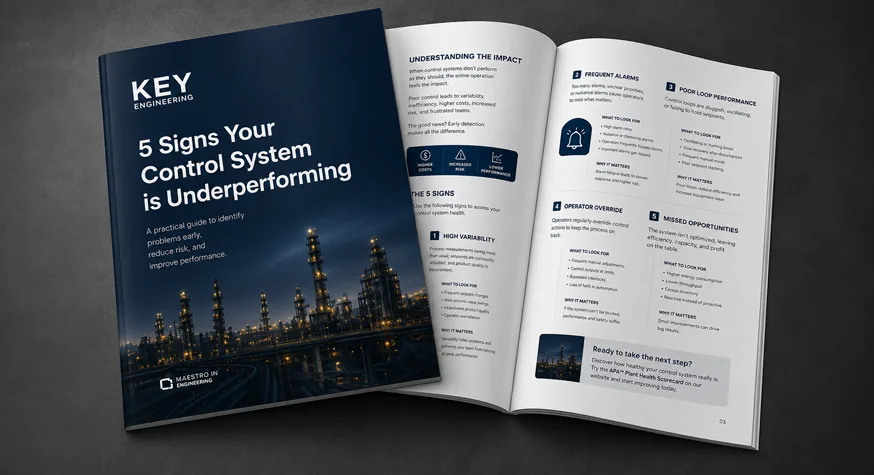
Task: Click "Process measurements swing more than usual" description
Action: coord(462,260)
